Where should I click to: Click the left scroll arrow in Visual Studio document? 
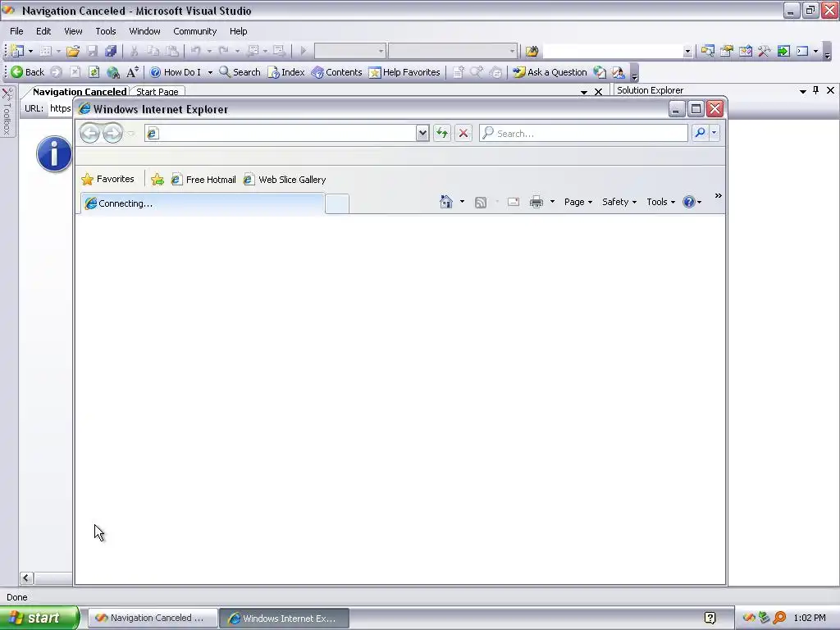coord(26,578)
